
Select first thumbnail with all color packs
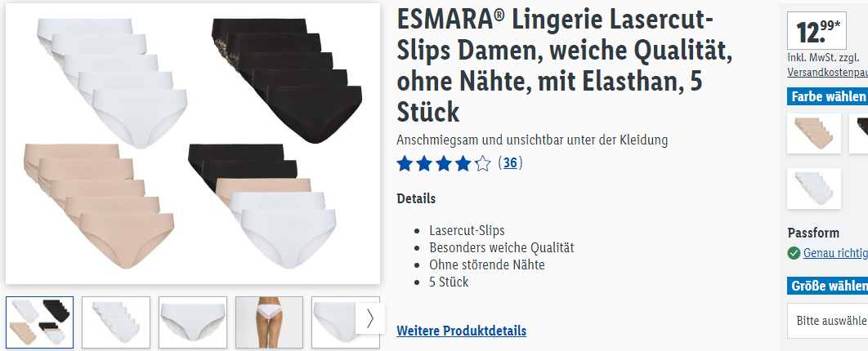click(x=40, y=322)
